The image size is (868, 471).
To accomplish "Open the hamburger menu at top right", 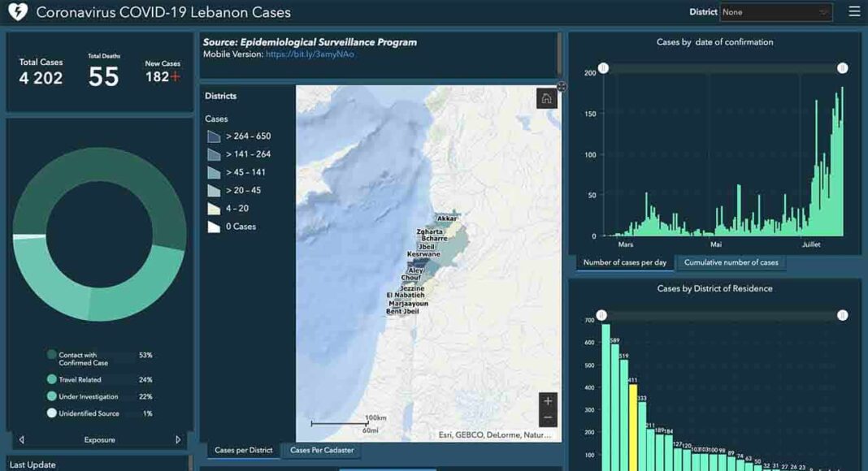I will point(853,11).
